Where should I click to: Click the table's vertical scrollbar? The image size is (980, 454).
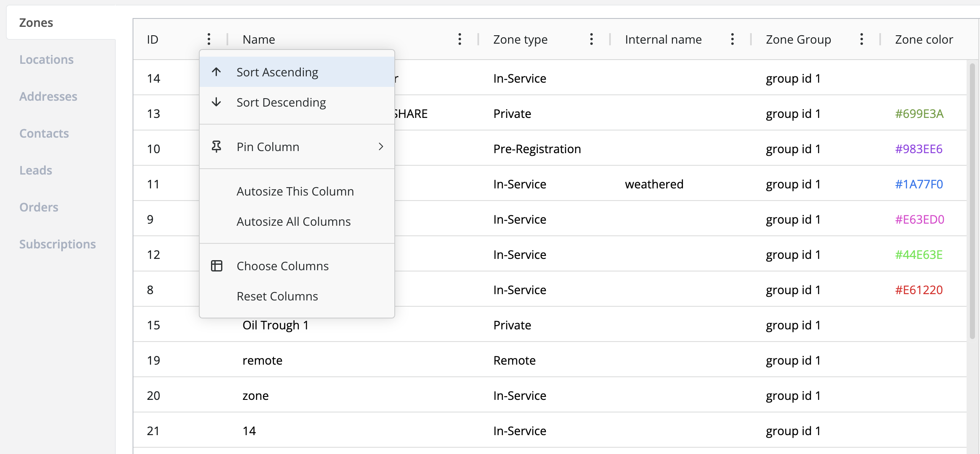972,201
